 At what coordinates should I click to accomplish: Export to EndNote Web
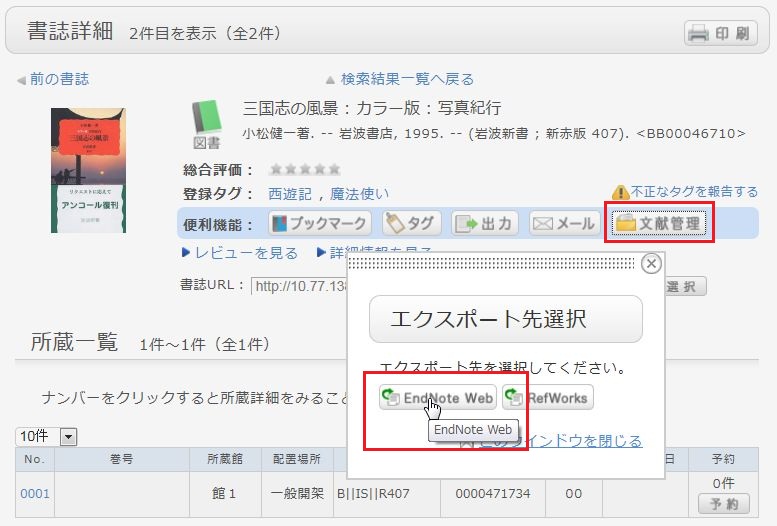pyautogui.click(x=439, y=398)
